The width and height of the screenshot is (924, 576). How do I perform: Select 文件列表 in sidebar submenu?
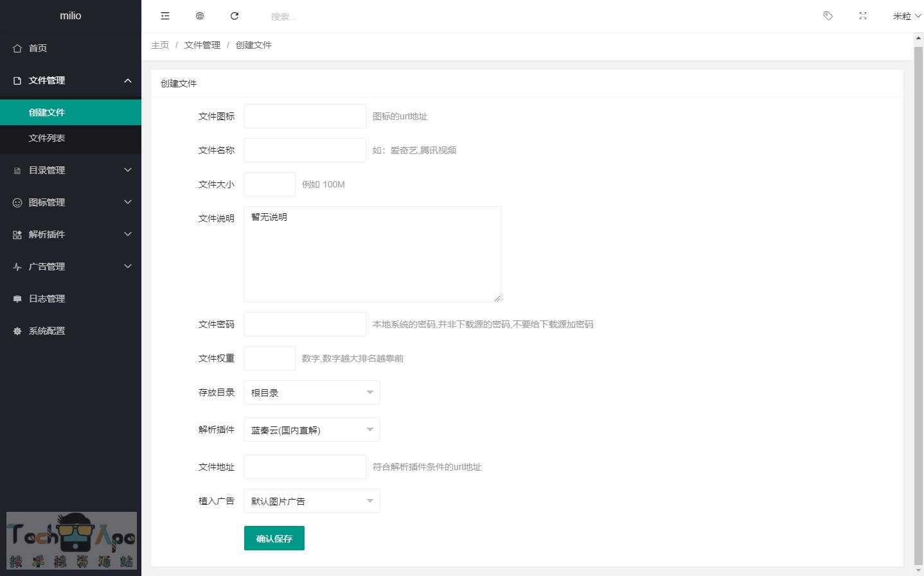coord(47,138)
